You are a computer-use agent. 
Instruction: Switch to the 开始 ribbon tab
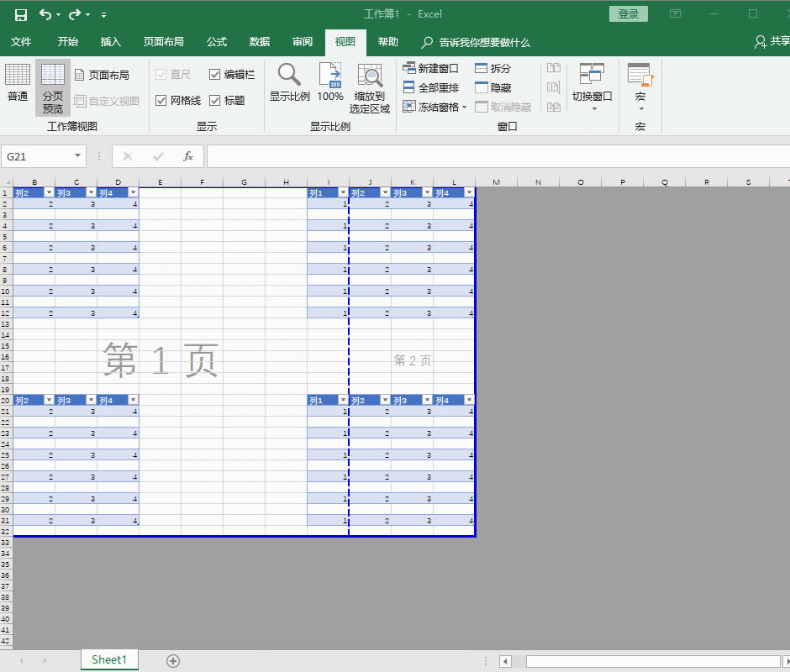point(67,42)
